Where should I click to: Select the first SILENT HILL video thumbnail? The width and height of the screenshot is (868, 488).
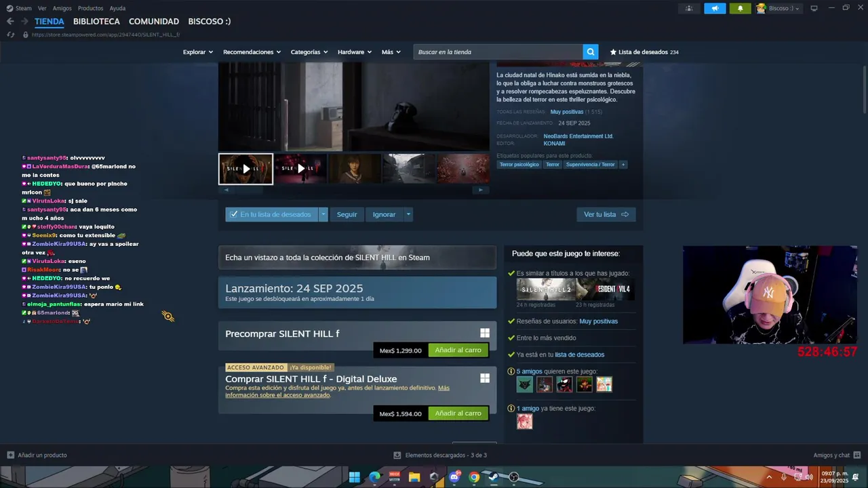point(245,169)
